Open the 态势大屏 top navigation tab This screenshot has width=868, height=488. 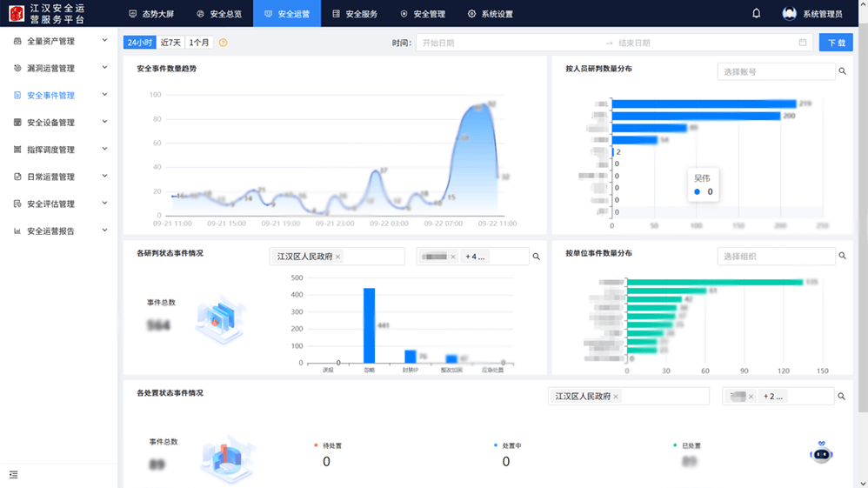150,14
